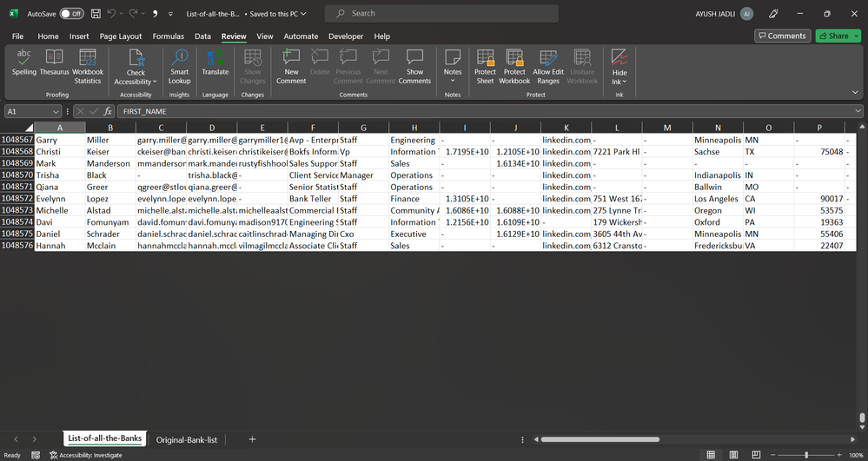The height and width of the screenshot is (461, 868).
Task: Click the horizontal scrollbar thumb
Action: click(600, 439)
